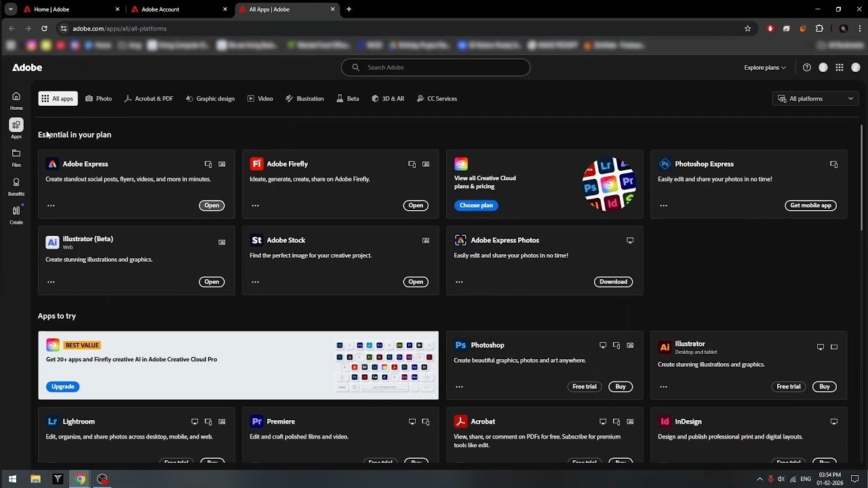
Task: Click Get mobile app for Photoshop Express
Action: pyautogui.click(x=810, y=205)
